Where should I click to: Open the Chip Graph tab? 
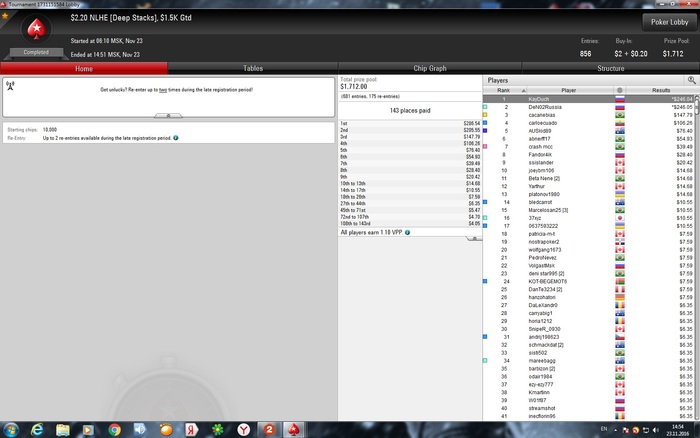coord(429,68)
